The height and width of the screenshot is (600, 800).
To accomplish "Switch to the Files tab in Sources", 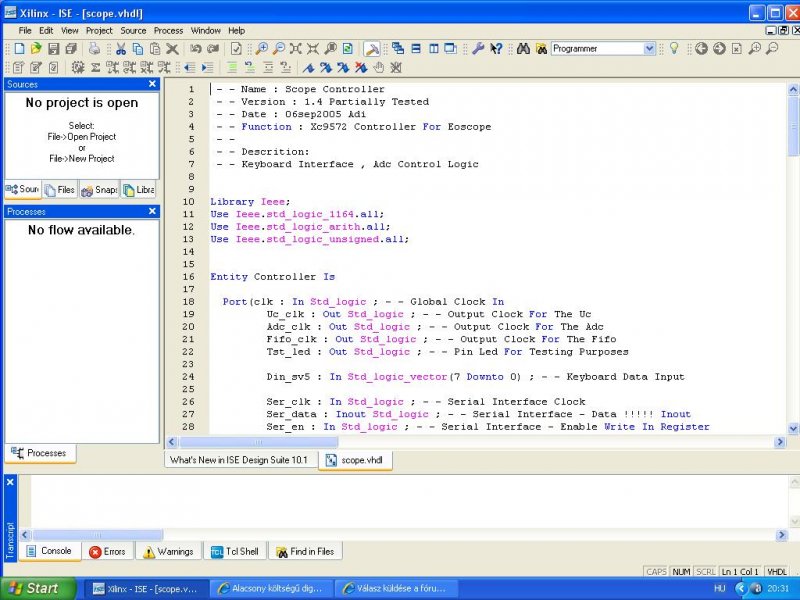I will [x=60, y=189].
